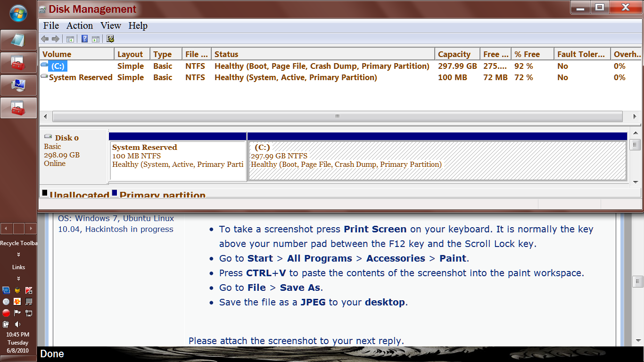Click the grey face tray icon

[x=6, y=301]
